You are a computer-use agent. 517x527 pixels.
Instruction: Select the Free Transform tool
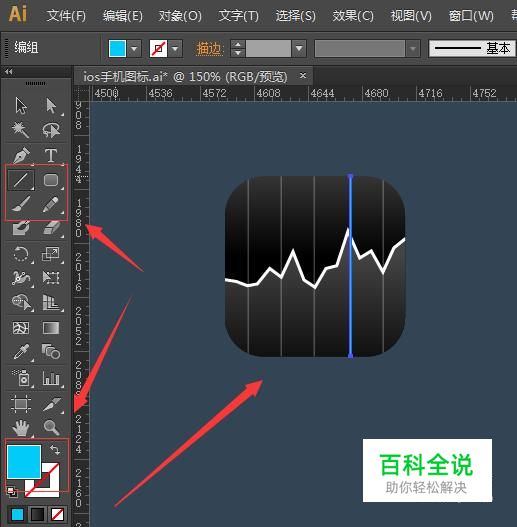pyautogui.click(x=51, y=278)
